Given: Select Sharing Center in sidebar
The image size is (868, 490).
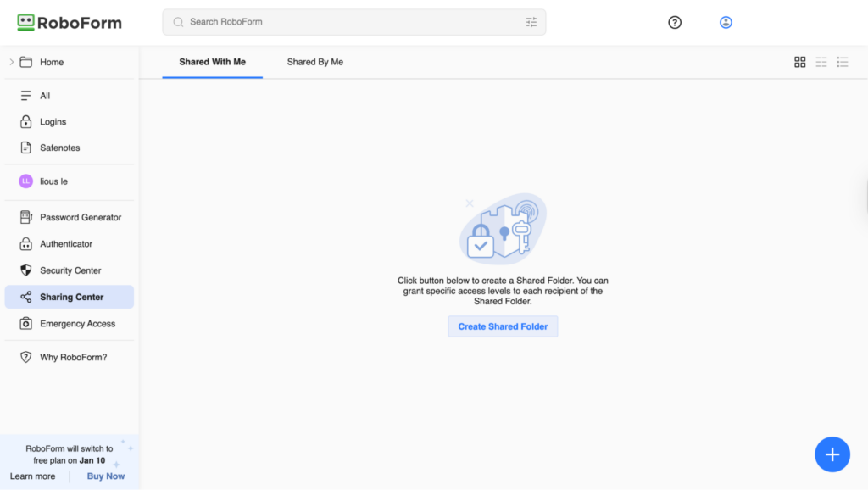Looking at the screenshot, I should pyautogui.click(x=70, y=298).
